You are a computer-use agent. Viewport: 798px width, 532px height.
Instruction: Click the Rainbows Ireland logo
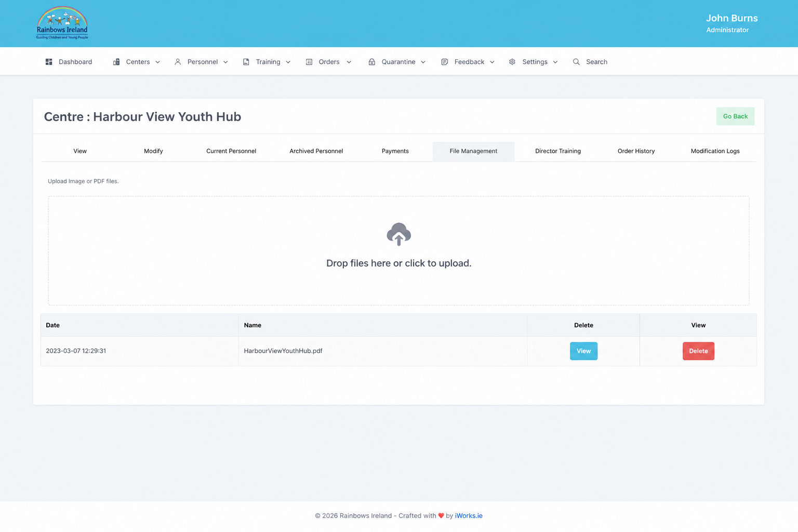pyautogui.click(x=62, y=23)
